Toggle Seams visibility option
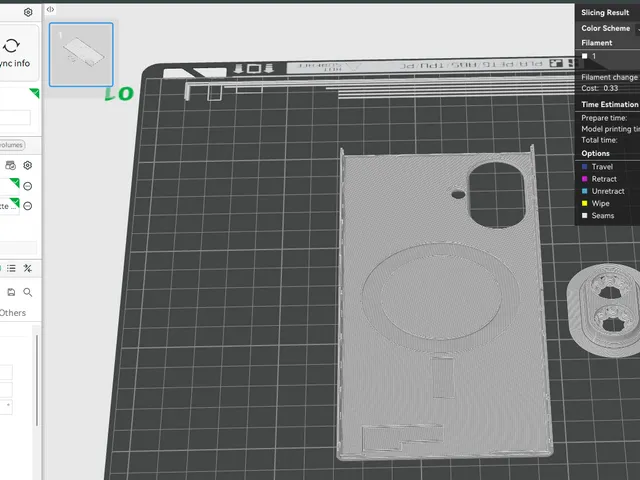The width and height of the screenshot is (640, 480). click(x=598, y=216)
